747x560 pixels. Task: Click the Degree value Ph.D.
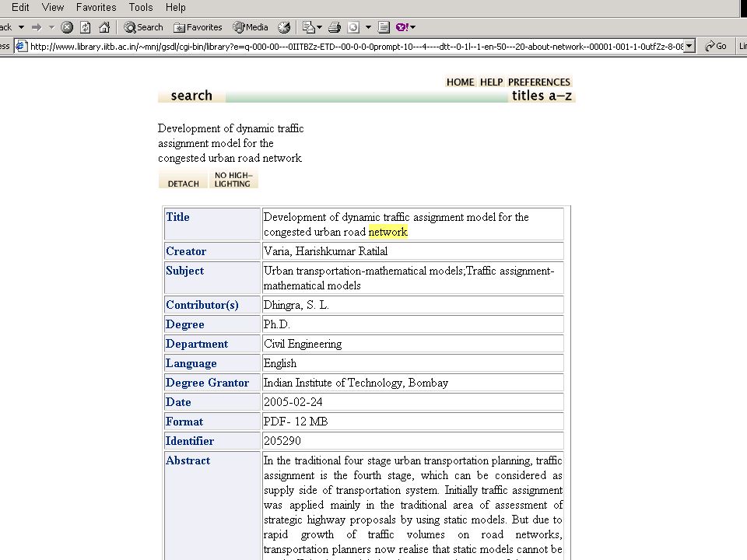click(276, 324)
